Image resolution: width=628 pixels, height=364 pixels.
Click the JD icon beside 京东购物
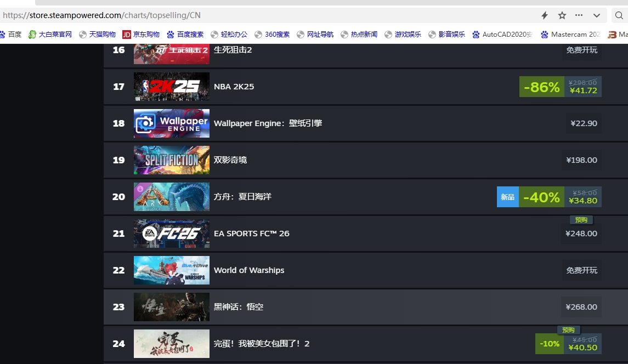(x=127, y=35)
